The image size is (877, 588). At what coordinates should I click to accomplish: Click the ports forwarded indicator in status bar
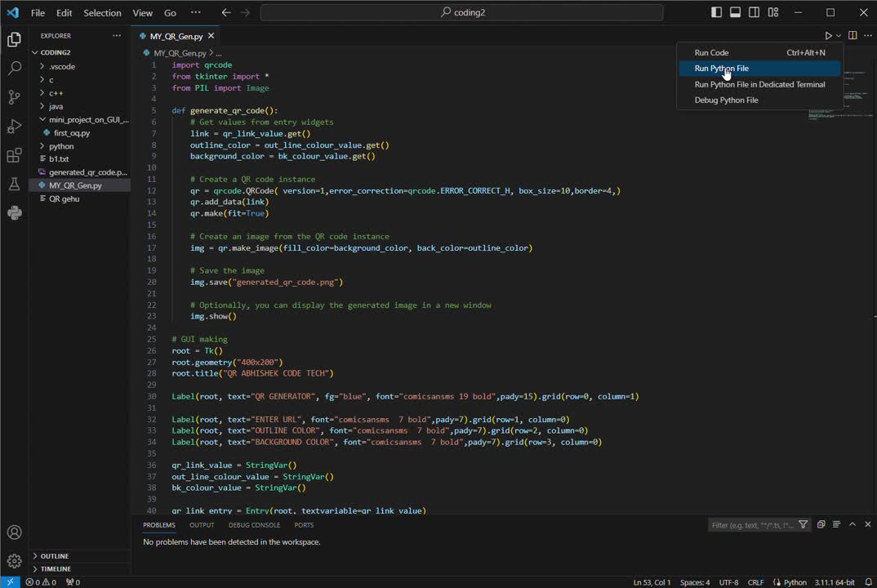pyautogui.click(x=73, y=582)
